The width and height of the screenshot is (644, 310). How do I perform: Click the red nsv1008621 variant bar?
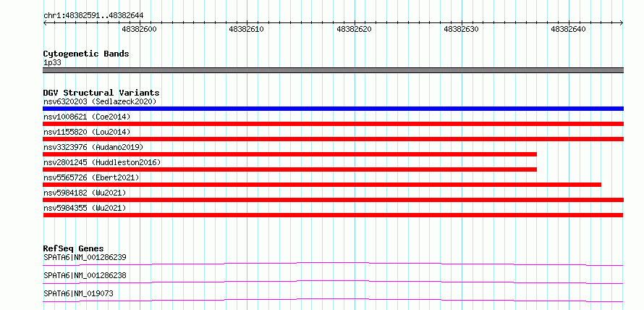coord(333,124)
